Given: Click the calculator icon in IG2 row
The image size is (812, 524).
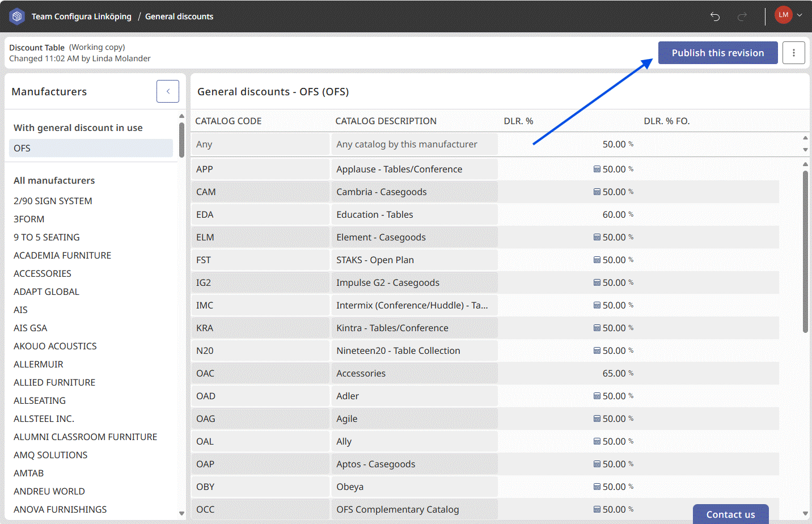Looking at the screenshot, I should [597, 282].
